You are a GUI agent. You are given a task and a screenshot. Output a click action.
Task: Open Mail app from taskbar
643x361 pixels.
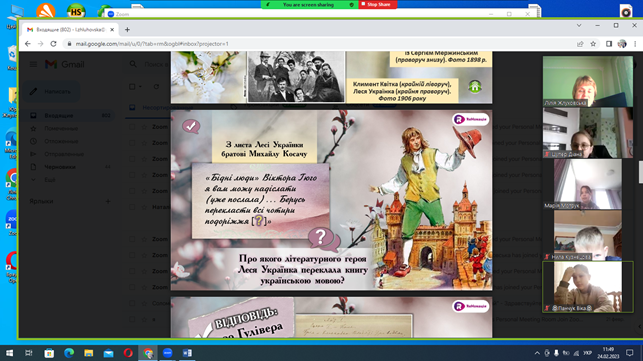pyautogui.click(x=108, y=353)
